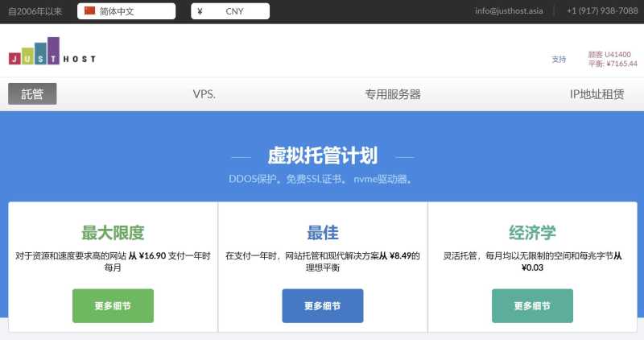Image resolution: width=644 pixels, height=340 pixels.
Task: Click the 最大限度 plan heading
Action: [113, 233]
